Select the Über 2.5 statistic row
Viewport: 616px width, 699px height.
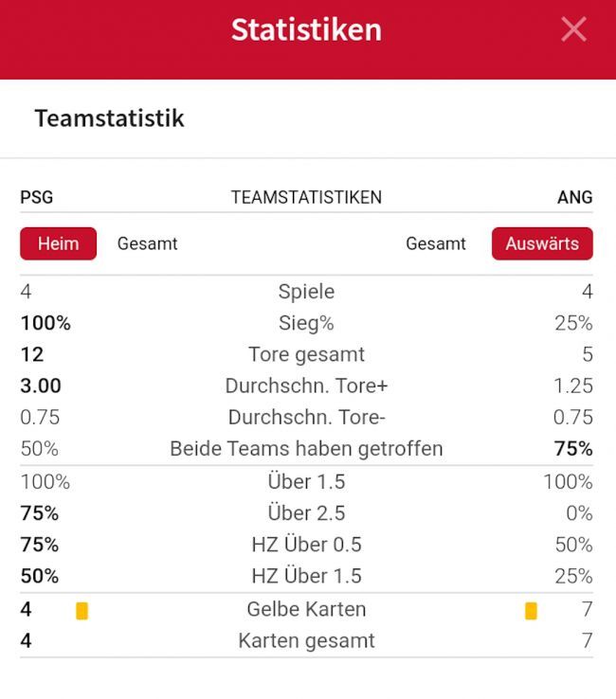306,513
